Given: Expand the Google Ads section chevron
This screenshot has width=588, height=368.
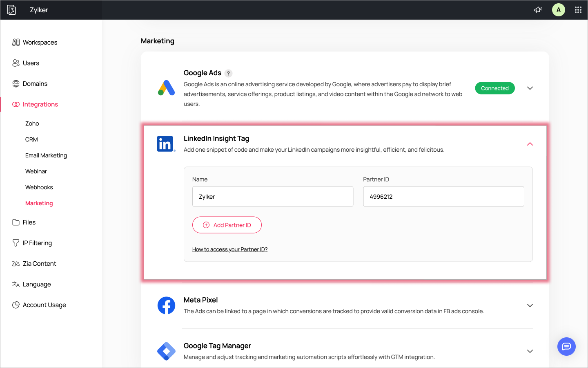Looking at the screenshot, I should (530, 88).
